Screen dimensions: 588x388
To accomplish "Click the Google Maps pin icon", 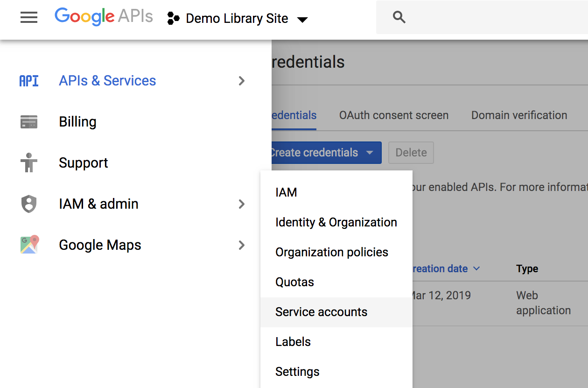I will (29, 245).
